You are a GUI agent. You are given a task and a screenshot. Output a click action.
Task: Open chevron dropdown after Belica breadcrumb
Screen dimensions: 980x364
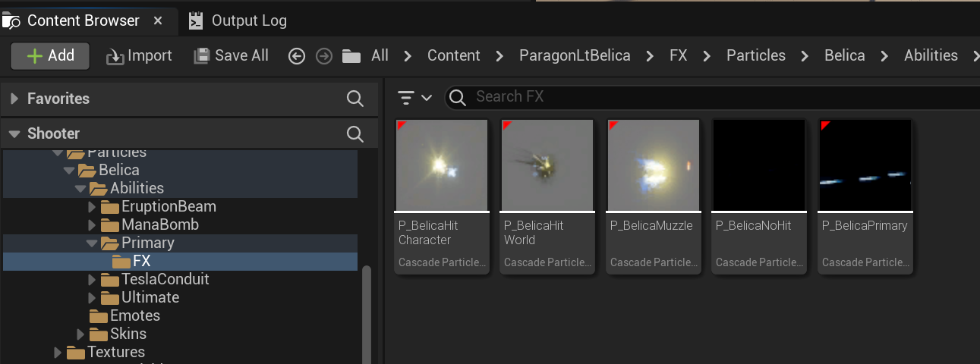(x=885, y=56)
